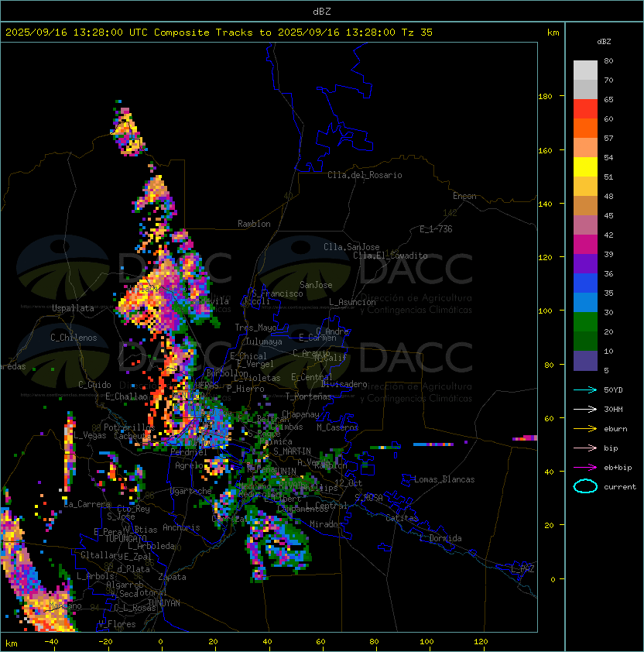Click the white 30HM arrow icon
Screen dimensions: 644x652
[x=585, y=409]
